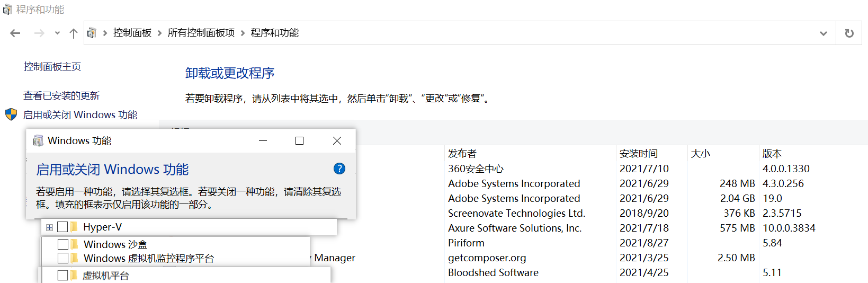868x283 pixels.
Task: Click the 虚拟机平台 folder icon
Action: tap(74, 275)
